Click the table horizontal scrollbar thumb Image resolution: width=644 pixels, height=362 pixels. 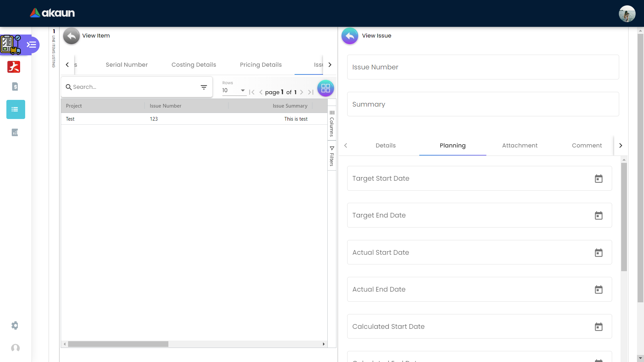pyautogui.click(x=118, y=344)
